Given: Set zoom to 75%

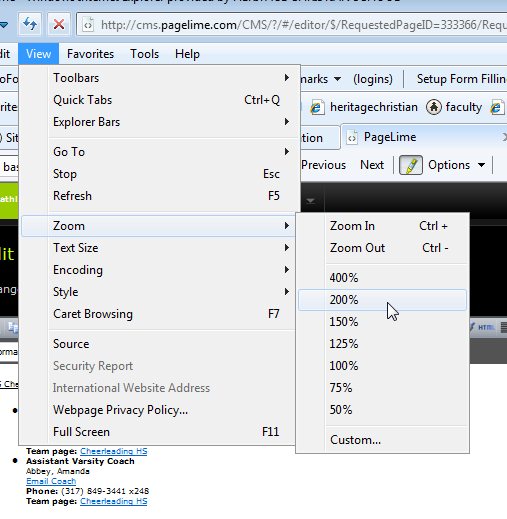Looking at the screenshot, I should [x=382, y=388].
